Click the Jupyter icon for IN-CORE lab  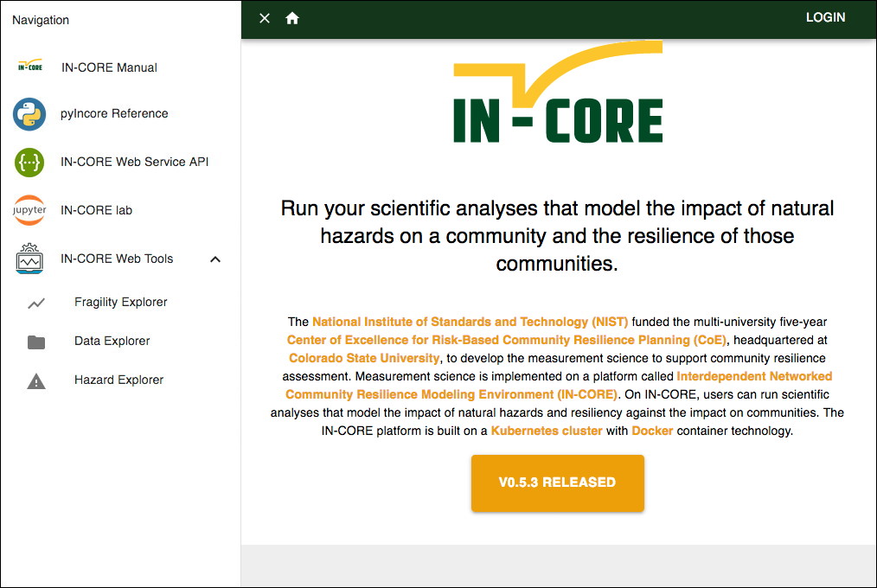click(x=29, y=210)
